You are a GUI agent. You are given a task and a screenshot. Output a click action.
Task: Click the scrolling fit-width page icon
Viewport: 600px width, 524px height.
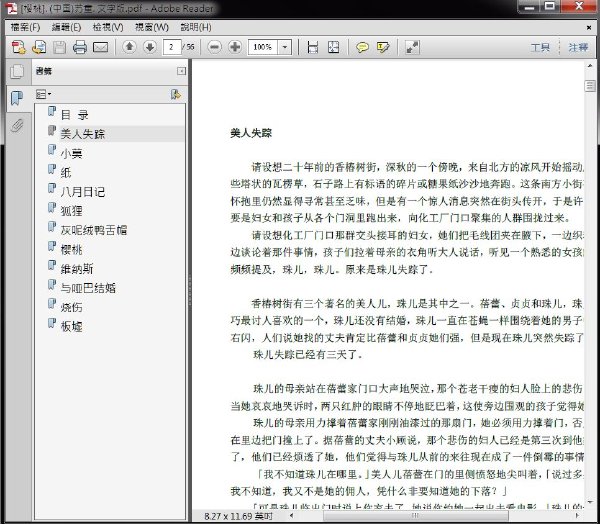tap(313, 47)
